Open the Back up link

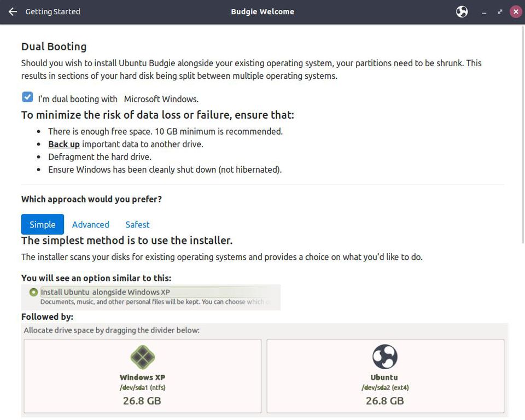pos(64,144)
